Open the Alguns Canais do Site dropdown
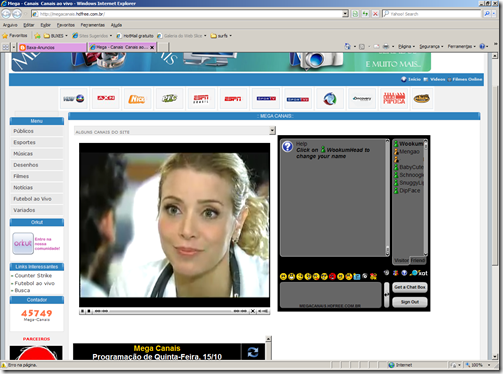The image size is (503, 374). point(273,131)
